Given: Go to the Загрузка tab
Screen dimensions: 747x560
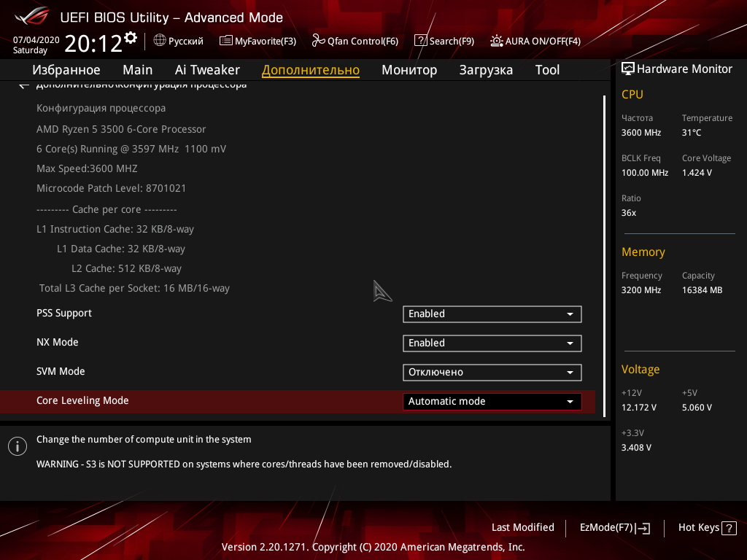Looking at the screenshot, I should 486,70.
